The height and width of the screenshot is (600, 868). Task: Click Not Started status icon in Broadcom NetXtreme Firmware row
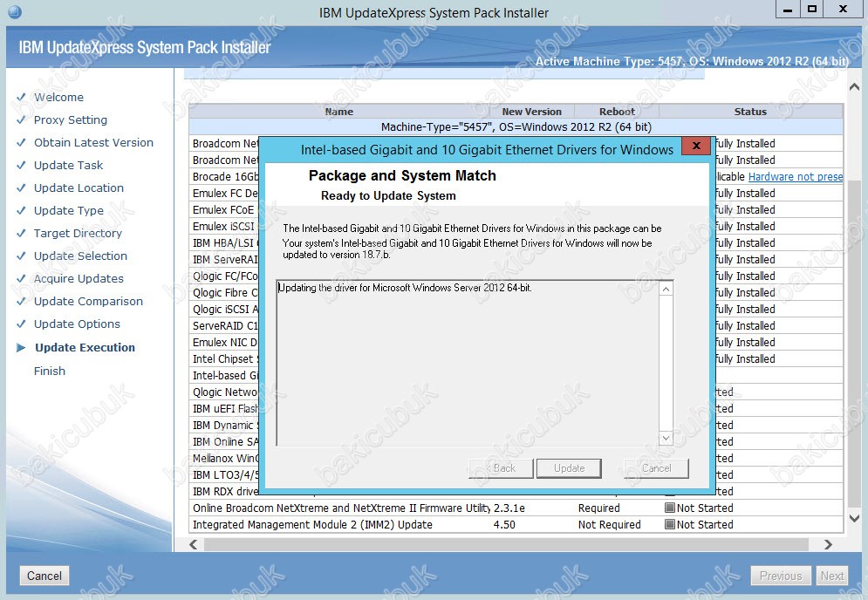coord(670,508)
